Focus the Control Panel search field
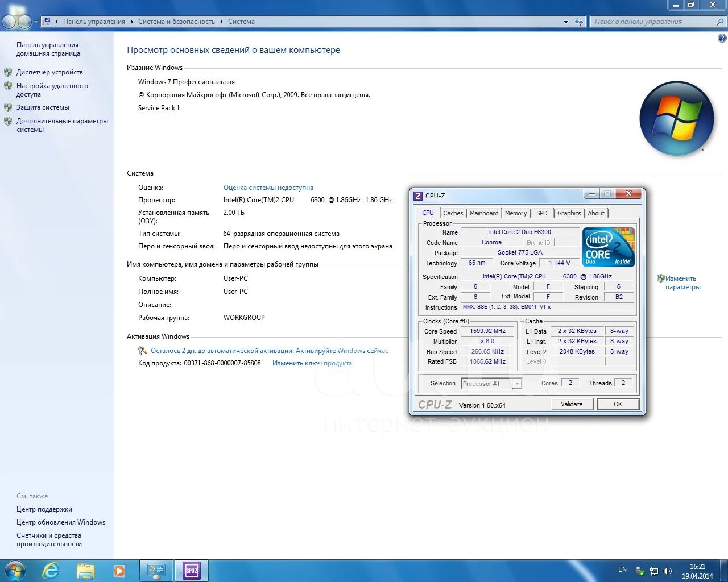This screenshot has height=582, width=728. [x=653, y=22]
